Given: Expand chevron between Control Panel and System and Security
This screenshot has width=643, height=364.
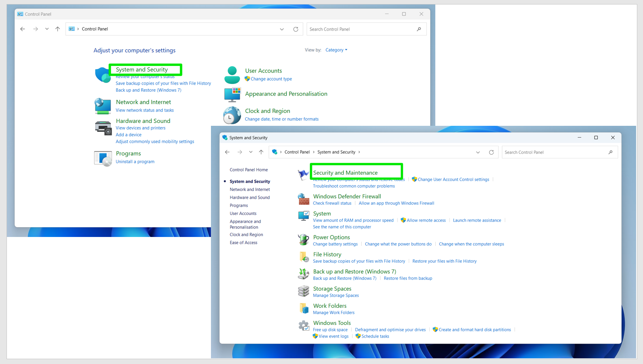Looking at the screenshot, I should [x=314, y=152].
